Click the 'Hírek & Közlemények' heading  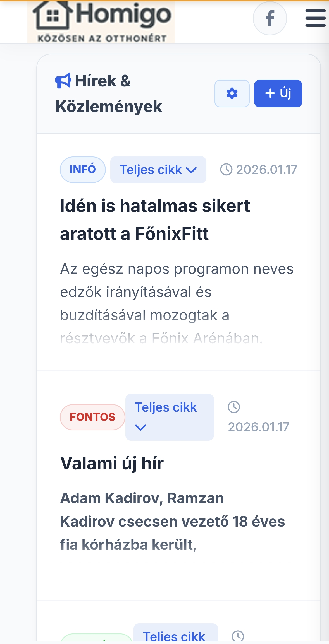tap(109, 94)
